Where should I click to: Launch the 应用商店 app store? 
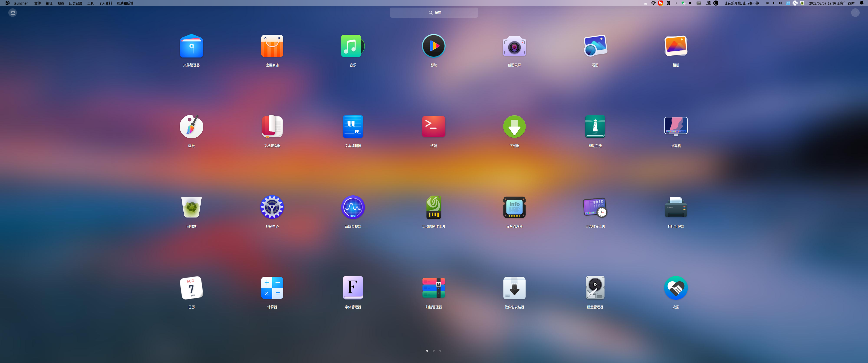(272, 46)
